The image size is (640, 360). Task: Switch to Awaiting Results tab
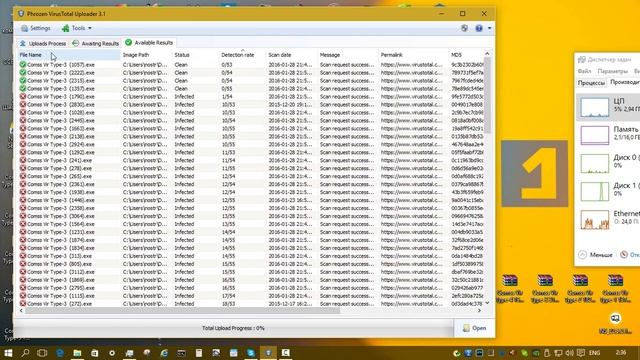pyautogui.click(x=96, y=43)
